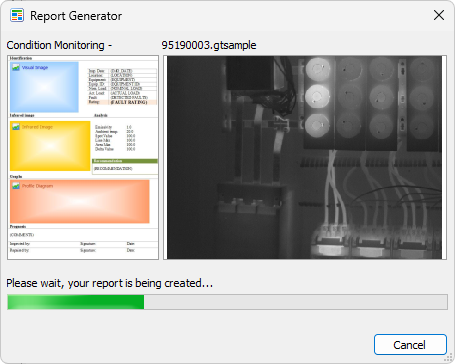Select the report template preview thumbnail

click(x=83, y=157)
